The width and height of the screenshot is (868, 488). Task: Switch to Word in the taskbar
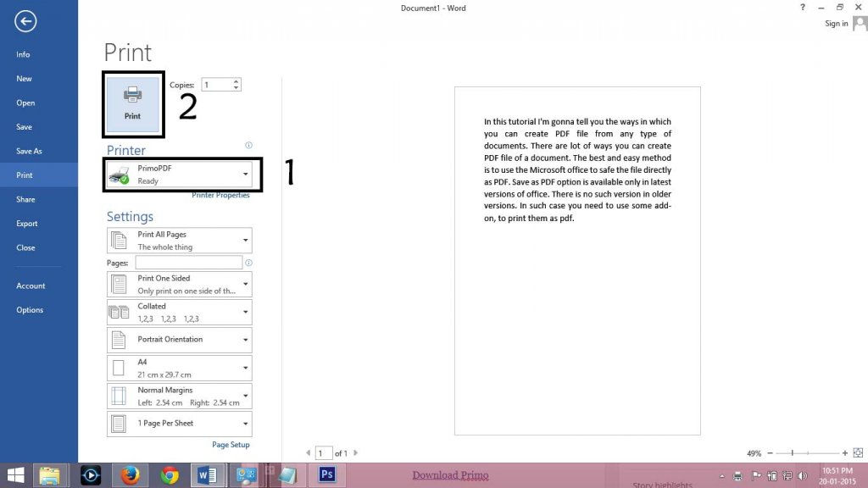click(208, 475)
